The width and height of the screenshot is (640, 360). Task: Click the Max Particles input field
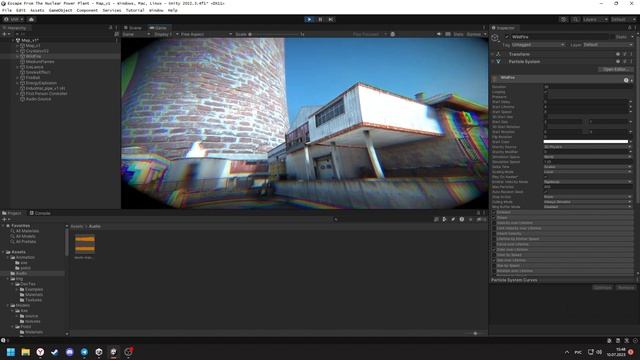(x=588, y=187)
